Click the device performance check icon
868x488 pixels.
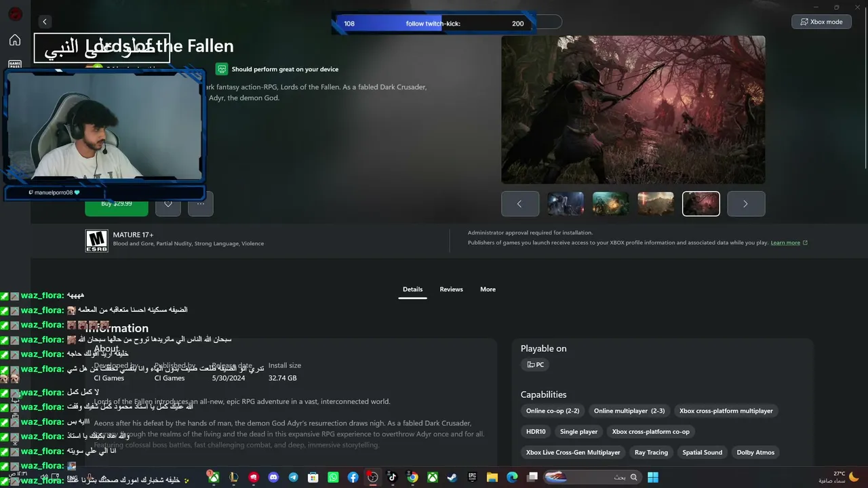click(221, 69)
